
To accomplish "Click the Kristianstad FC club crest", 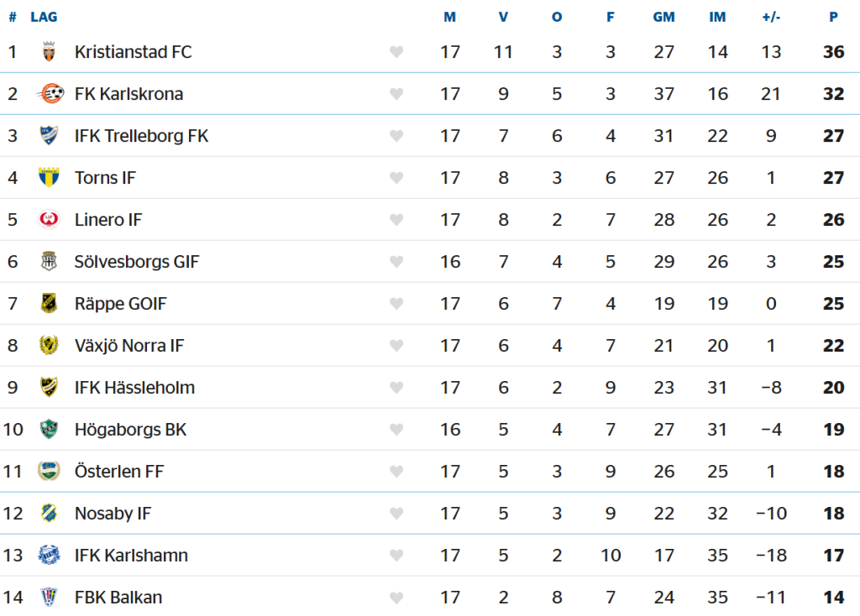I will (x=49, y=52).
